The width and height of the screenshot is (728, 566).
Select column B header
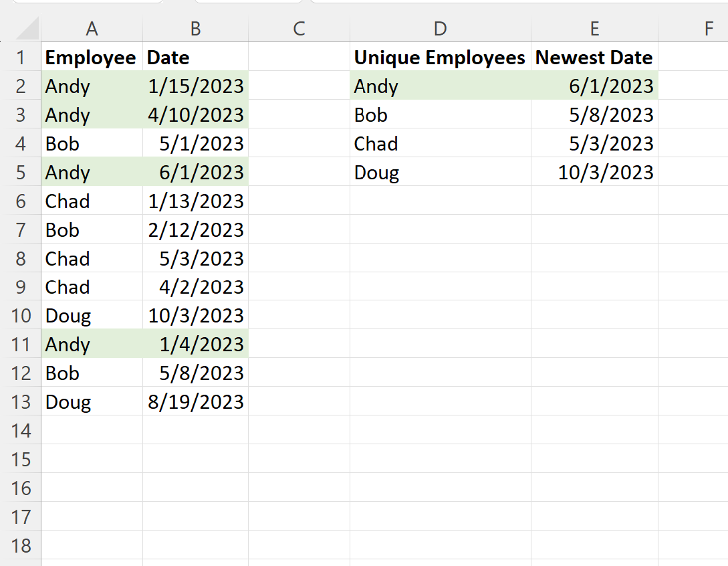(x=195, y=29)
